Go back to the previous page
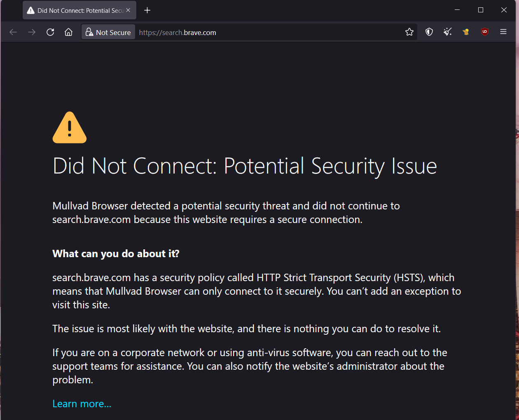Screen dimensions: 519x420 point(13,32)
